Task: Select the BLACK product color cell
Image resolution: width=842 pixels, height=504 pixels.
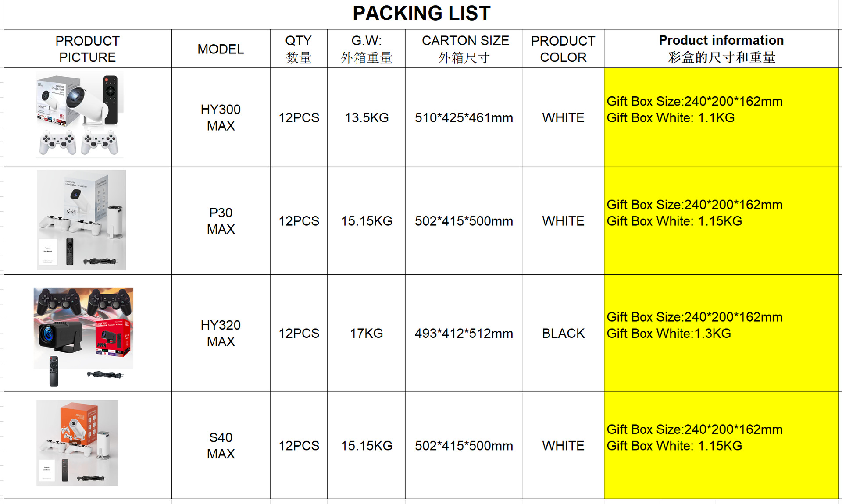Action: pos(563,334)
